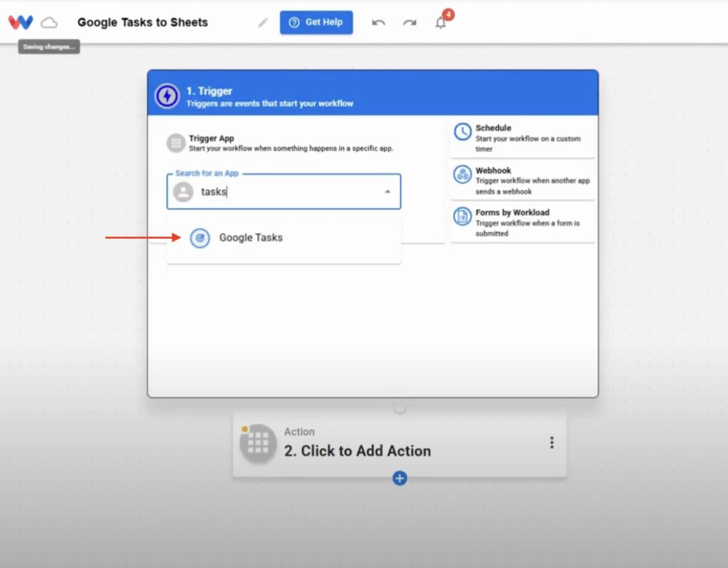Image resolution: width=728 pixels, height=568 pixels.
Task: Choose the Webhook trigger option
Action: coord(523,181)
